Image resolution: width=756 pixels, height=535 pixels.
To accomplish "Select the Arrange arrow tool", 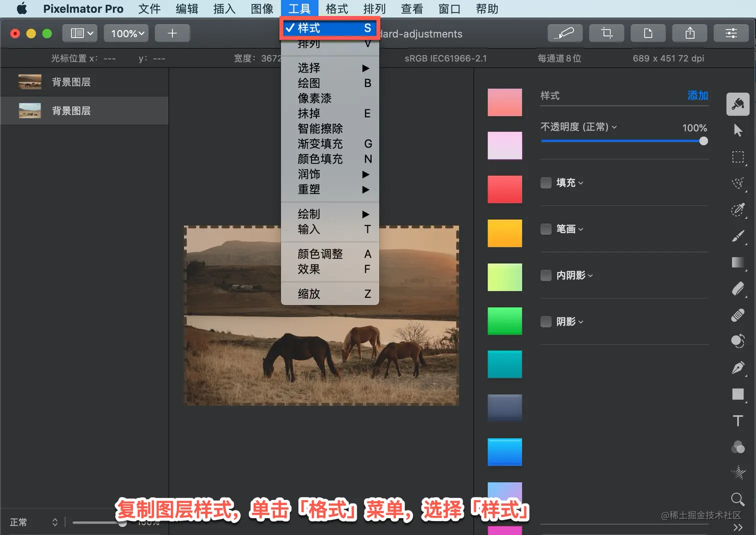I will point(737,130).
